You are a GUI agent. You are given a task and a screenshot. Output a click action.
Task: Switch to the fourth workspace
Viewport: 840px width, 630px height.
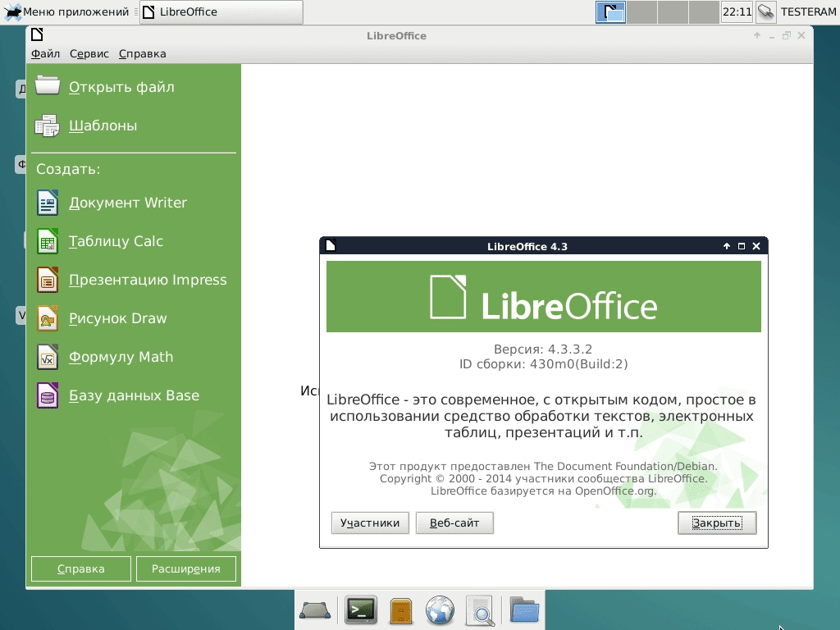coord(703,11)
